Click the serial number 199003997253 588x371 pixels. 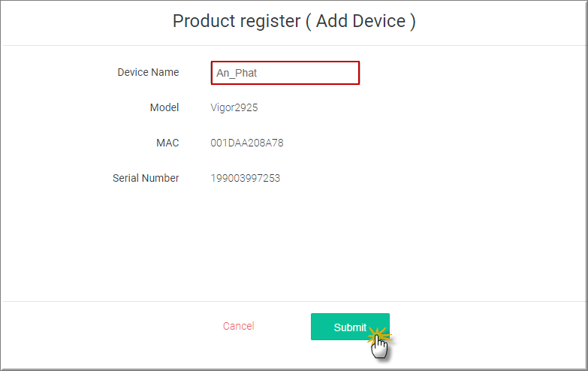pos(246,178)
